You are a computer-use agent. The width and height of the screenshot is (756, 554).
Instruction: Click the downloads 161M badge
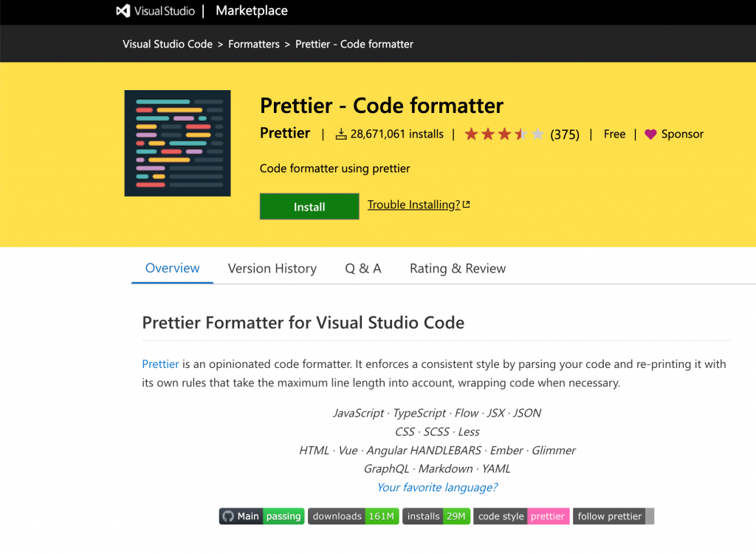click(353, 516)
